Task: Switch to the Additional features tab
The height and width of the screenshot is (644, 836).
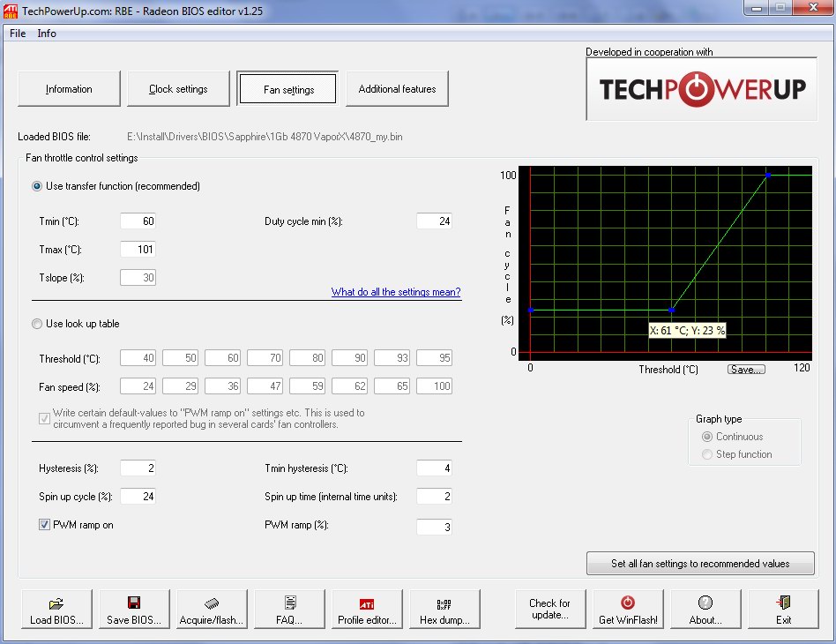Action: [x=397, y=89]
